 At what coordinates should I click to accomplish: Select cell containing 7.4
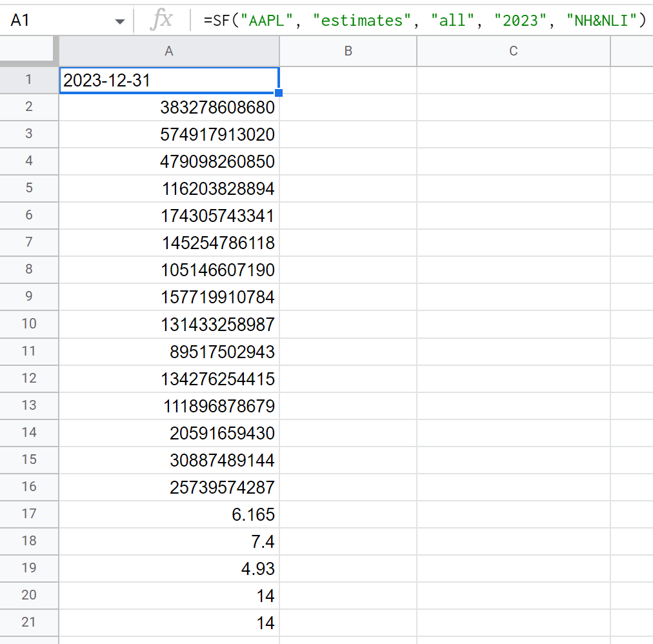click(x=169, y=541)
